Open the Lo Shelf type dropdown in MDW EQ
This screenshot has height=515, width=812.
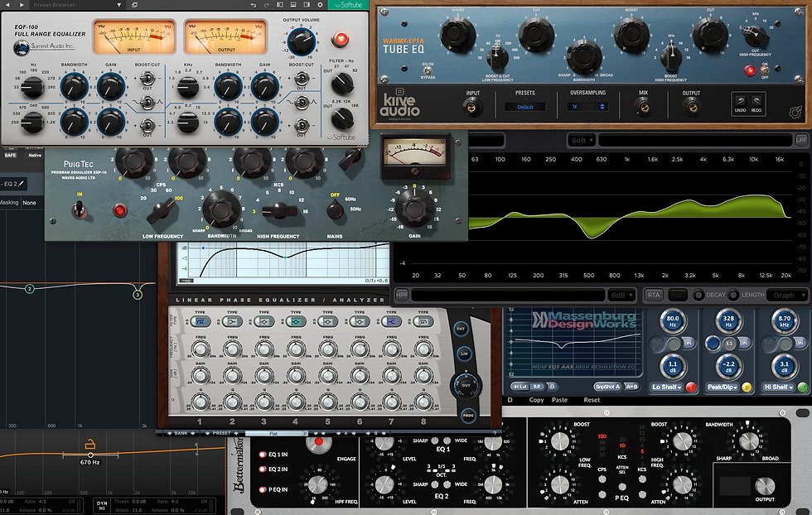(667, 387)
